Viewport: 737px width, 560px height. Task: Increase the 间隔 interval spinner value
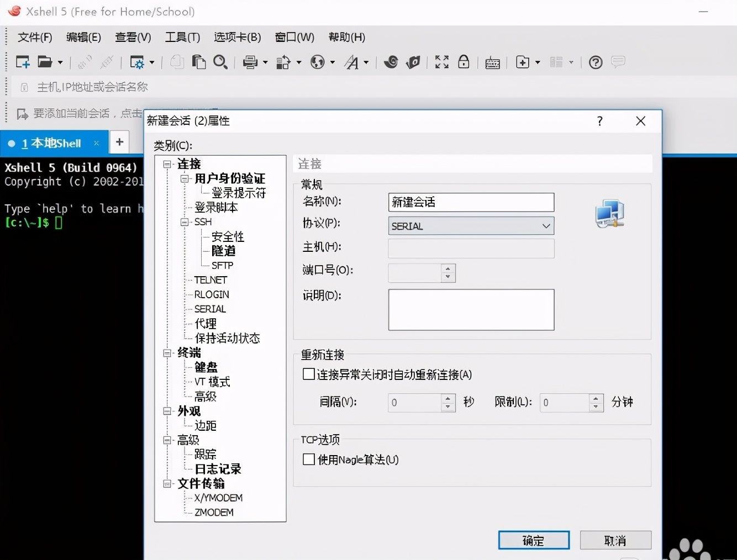pyautogui.click(x=448, y=398)
